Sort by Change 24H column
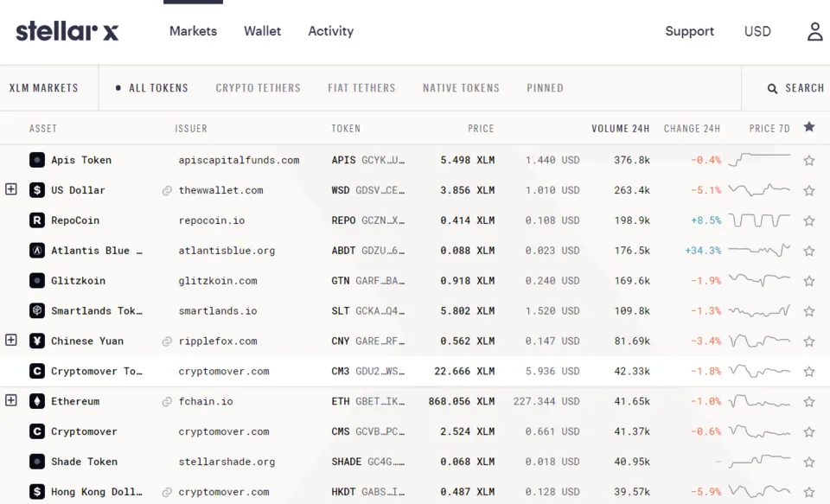Screen dimensions: 830x504 pyautogui.click(x=692, y=129)
